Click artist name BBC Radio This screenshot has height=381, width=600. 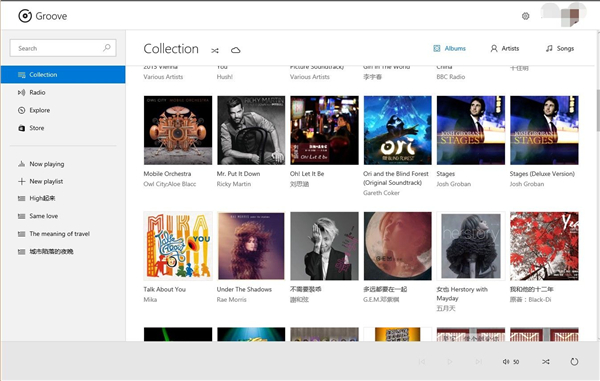point(451,77)
